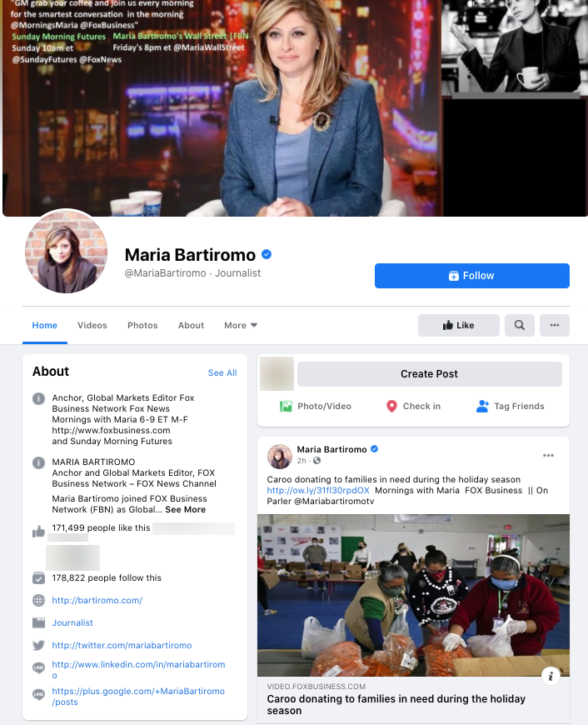Expand the More dropdown in page tabs
Screen dimensions: 588x725
pos(241,325)
